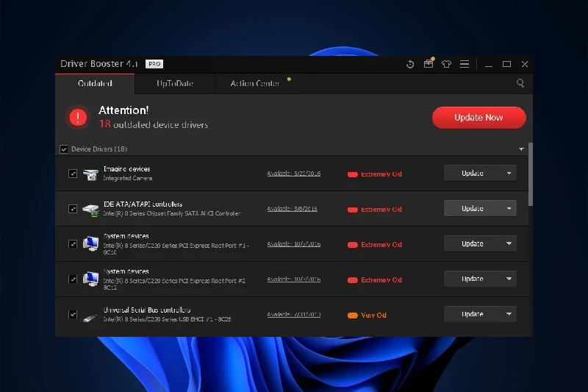Open Update dropdown arrow for IDE ATA/ATAPI

[509, 209]
